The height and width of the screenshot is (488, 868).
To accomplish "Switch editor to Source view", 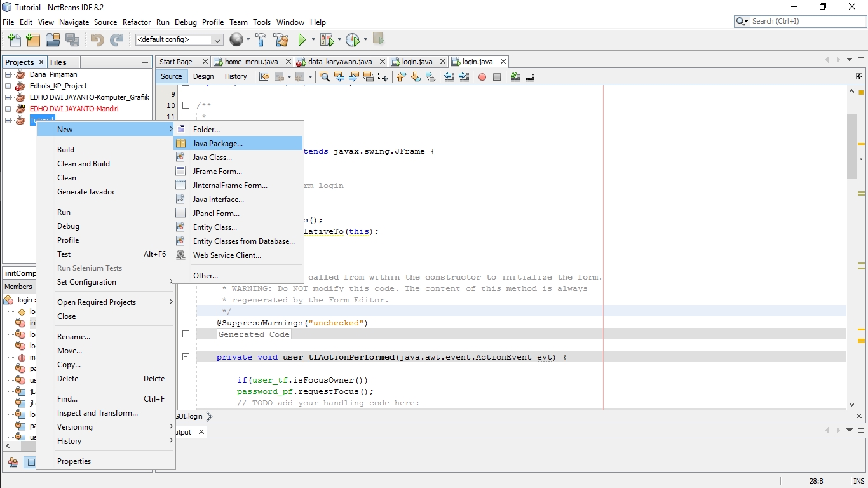I will (x=171, y=76).
